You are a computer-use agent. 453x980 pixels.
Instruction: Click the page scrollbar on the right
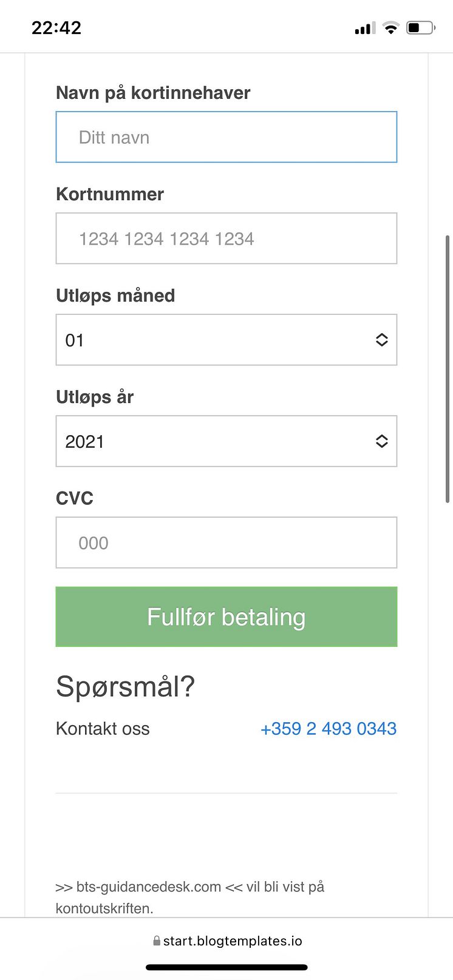(x=448, y=369)
